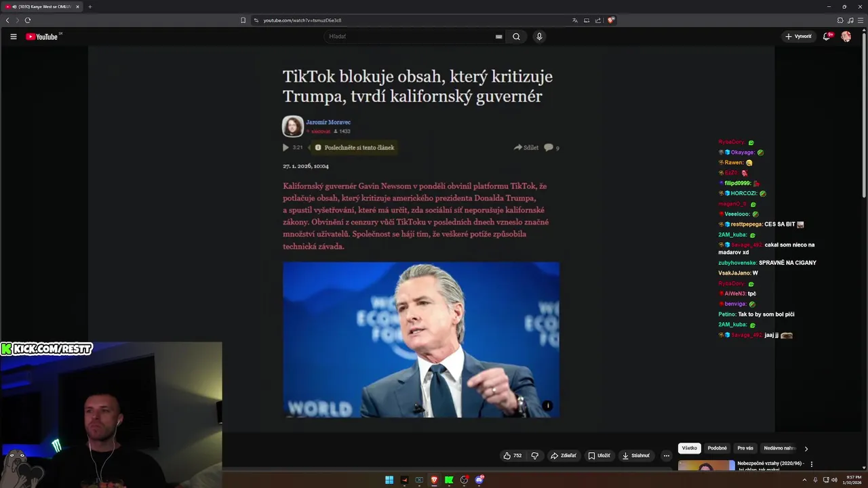Click chat username "VsakJaJano:"
868x488 pixels.
tap(734, 273)
